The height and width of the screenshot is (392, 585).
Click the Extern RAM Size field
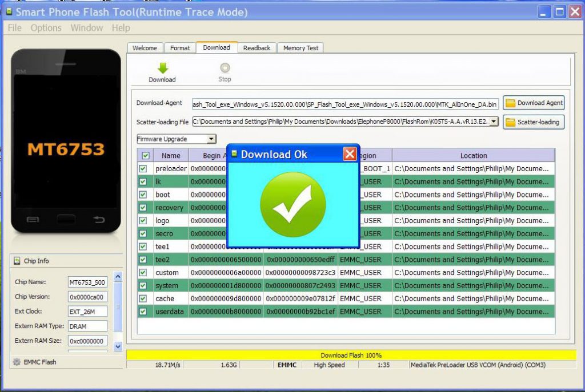tap(87, 341)
